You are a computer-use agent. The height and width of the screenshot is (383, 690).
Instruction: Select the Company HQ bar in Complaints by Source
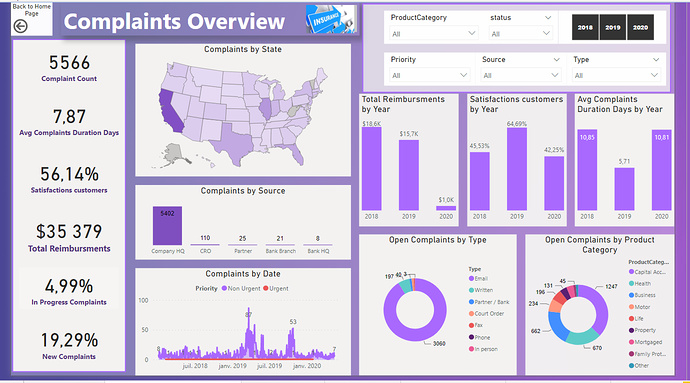(167, 225)
